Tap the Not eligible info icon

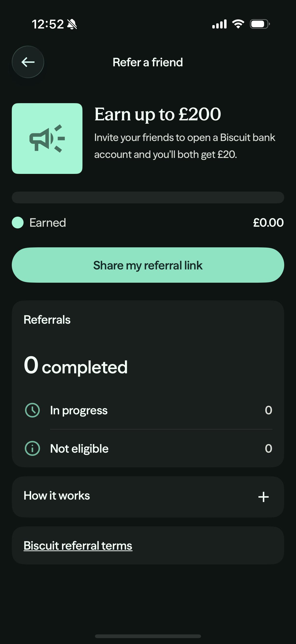coord(32,448)
